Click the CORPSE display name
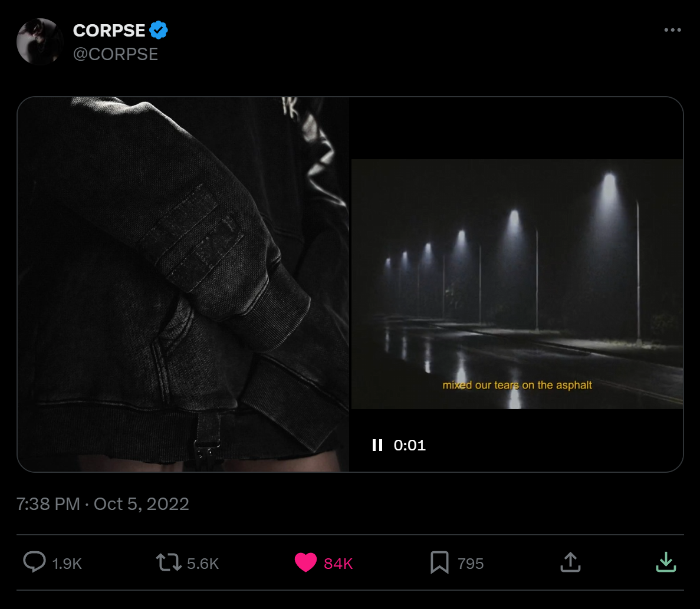 pyautogui.click(x=109, y=30)
